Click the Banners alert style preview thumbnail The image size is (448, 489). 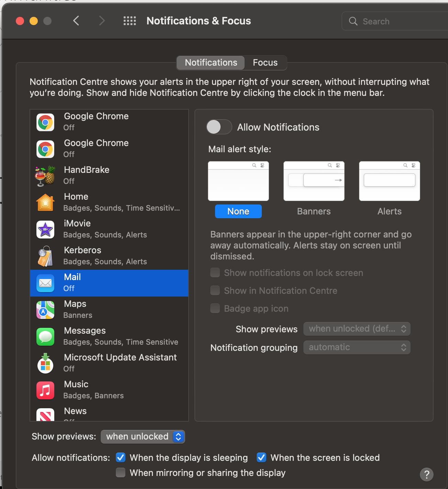click(x=314, y=181)
